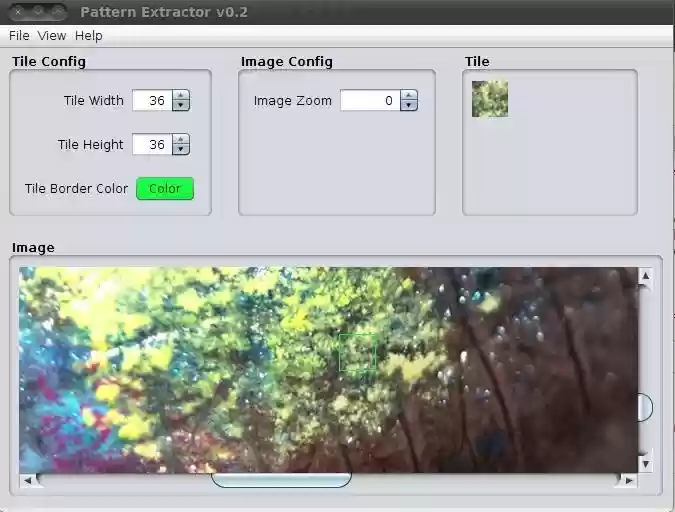The image size is (675, 512).
Task: Click the Tile Width value field
Action: point(152,100)
